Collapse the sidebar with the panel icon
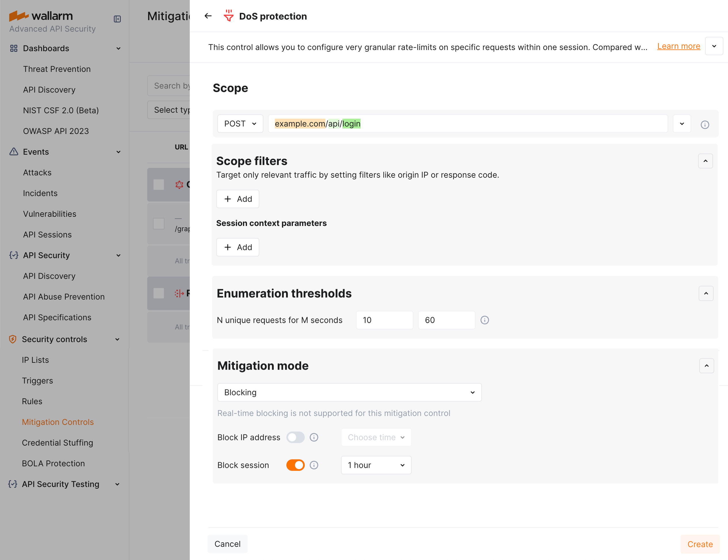 (x=117, y=19)
